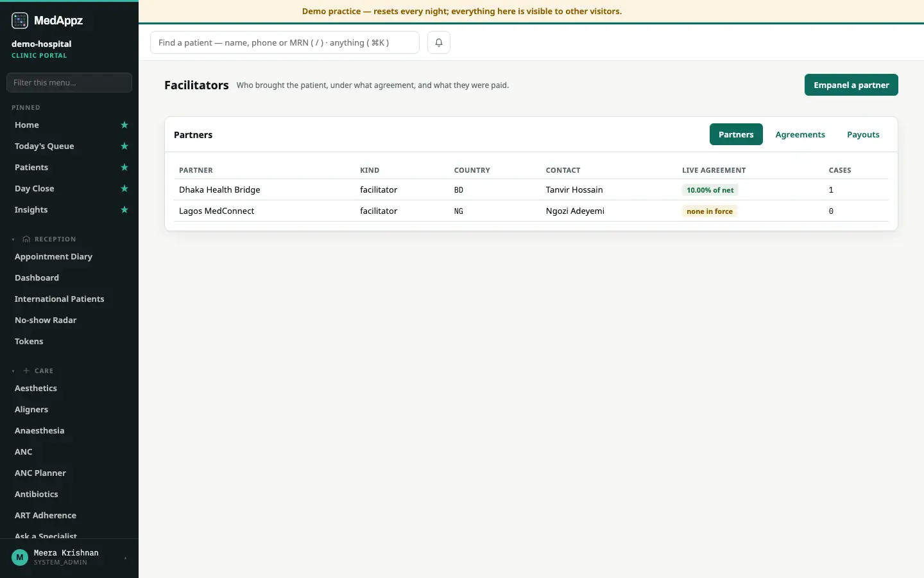The height and width of the screenshot is (578, 924).
Task: Open International Patients
Action: [60, 299]
